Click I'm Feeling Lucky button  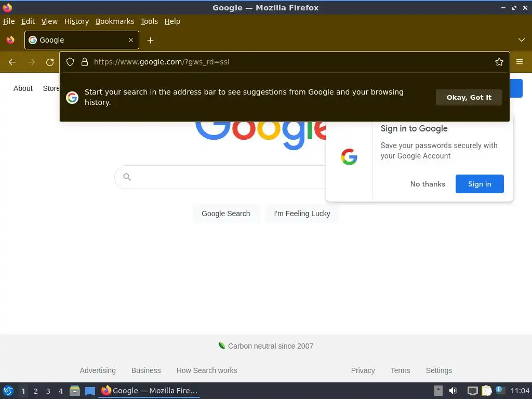click(302, 214)
